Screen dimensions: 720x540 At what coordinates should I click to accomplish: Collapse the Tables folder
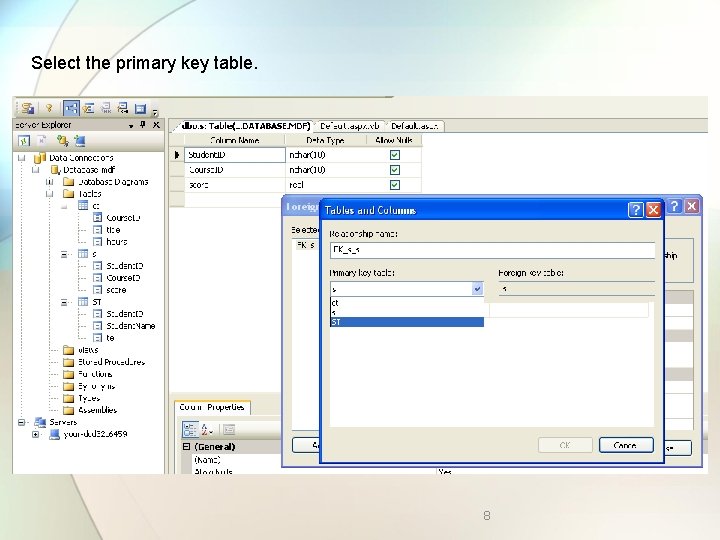[x=50, y=194]
